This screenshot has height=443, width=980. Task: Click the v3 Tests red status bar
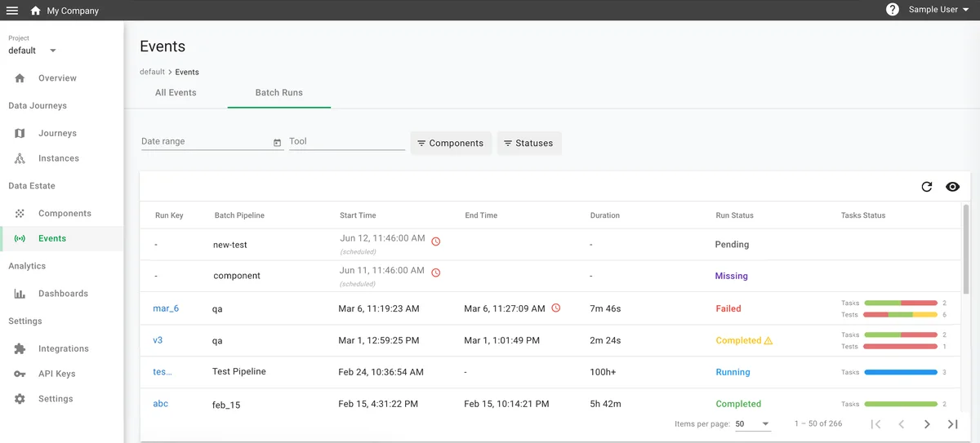click(900, 347)
